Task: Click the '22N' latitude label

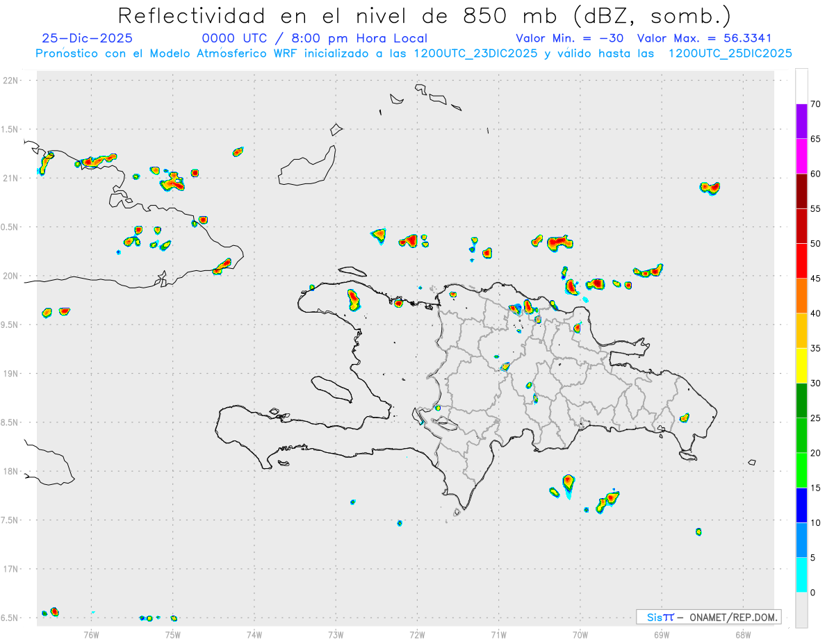Action: coord(11,81)
